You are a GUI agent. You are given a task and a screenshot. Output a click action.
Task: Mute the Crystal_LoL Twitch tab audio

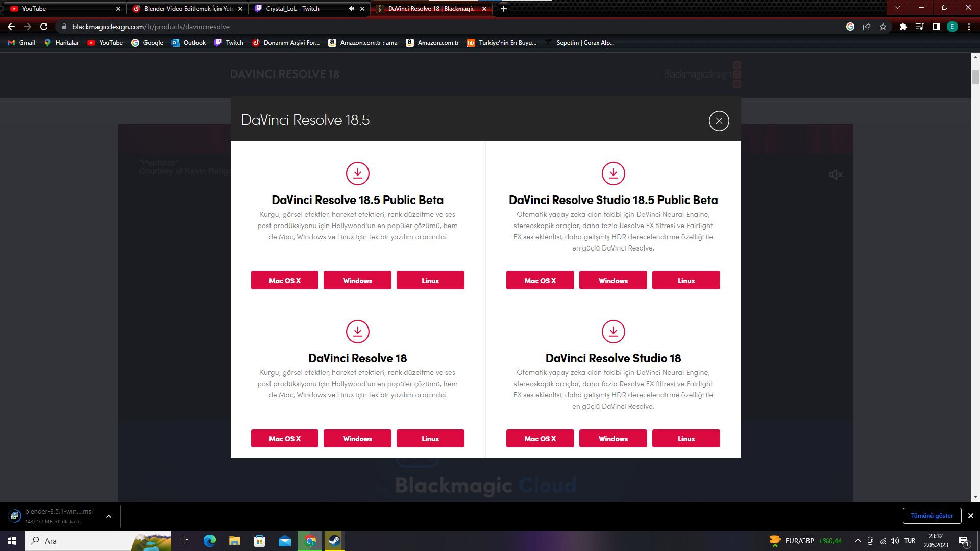point(351,9)
